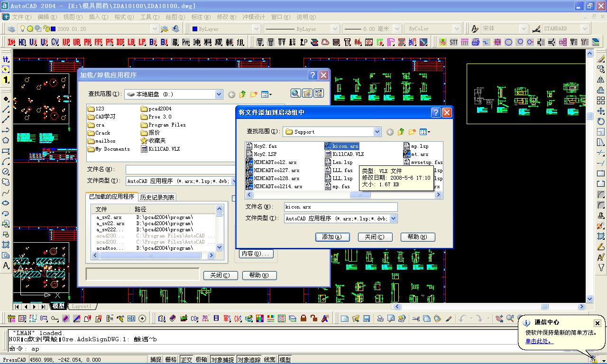
Task: Toggle 正交 ortho mode in the status bar
Action: tap(187, 360)
